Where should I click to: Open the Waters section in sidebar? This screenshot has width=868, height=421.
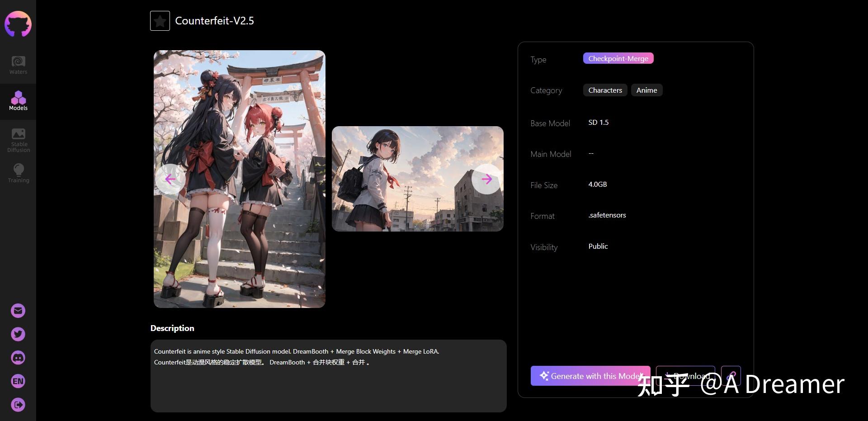click(18, 65)
